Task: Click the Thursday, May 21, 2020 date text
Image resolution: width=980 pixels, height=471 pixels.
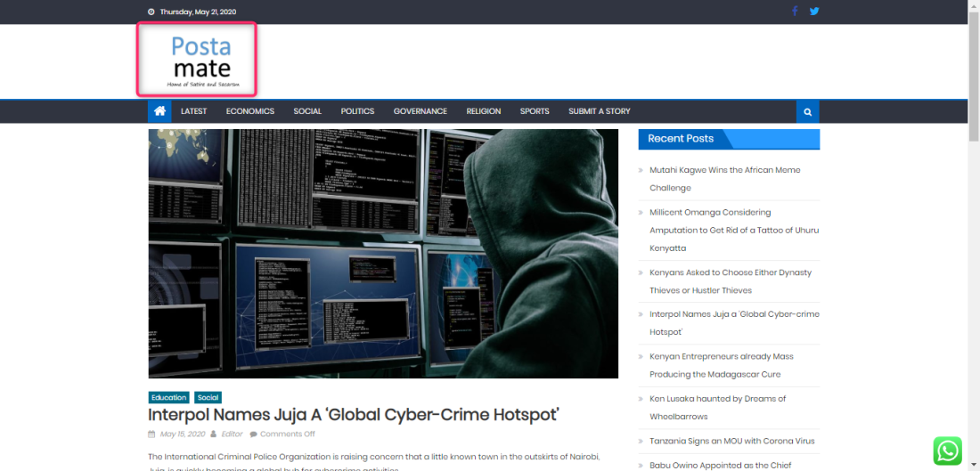Action: click(x=198, y=12)
